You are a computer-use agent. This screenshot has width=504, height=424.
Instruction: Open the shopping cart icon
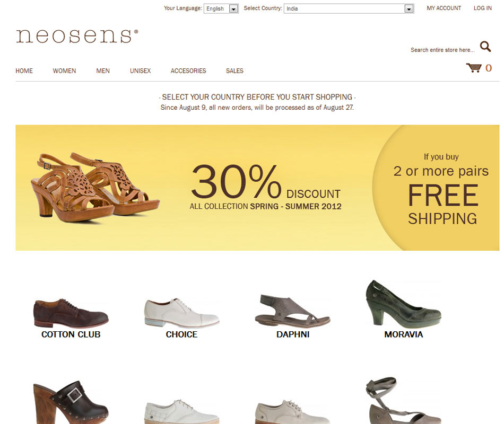pyautogui.click(x=474, y=68)
